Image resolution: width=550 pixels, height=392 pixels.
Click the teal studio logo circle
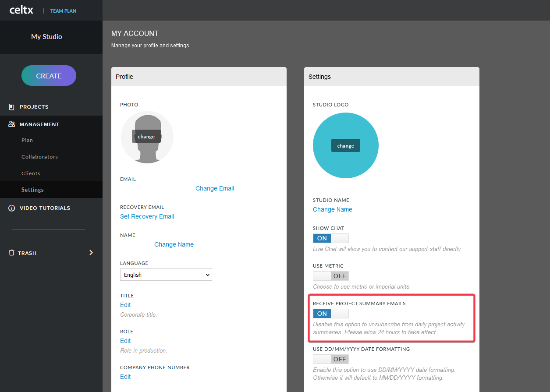[x=346, y=145]
